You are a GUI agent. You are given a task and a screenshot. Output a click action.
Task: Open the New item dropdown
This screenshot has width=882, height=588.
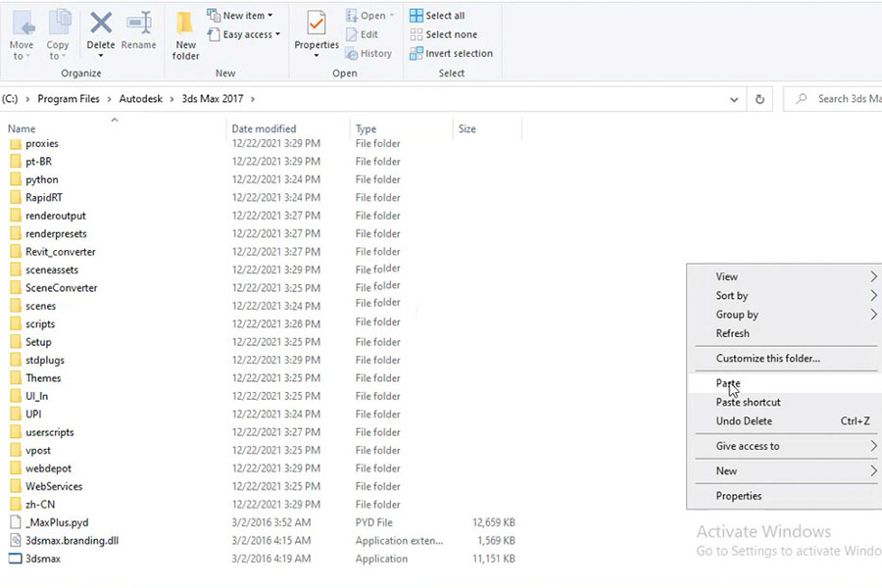click(x=240, y=16)
